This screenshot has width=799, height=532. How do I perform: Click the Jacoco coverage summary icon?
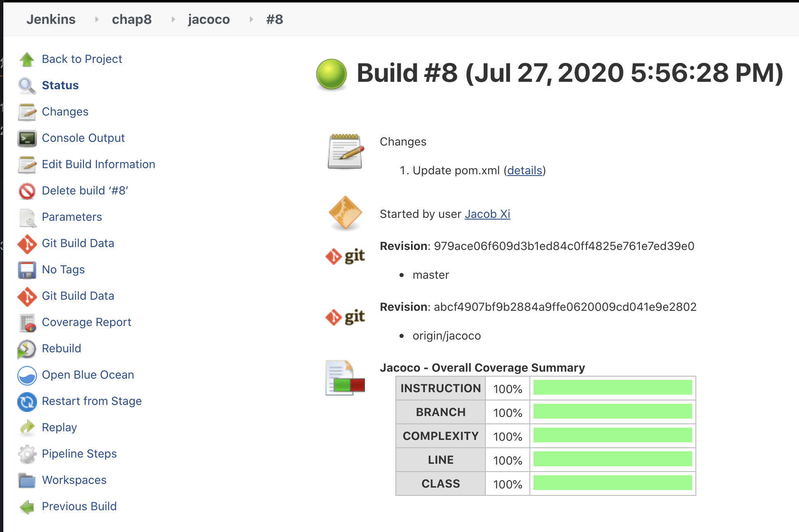[x=345, y=378]
